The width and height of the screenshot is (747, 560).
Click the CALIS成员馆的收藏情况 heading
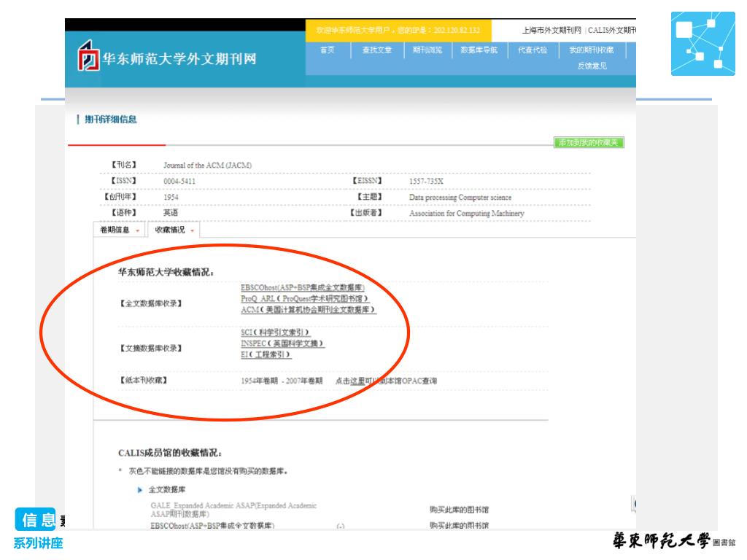tap(169, 453)
